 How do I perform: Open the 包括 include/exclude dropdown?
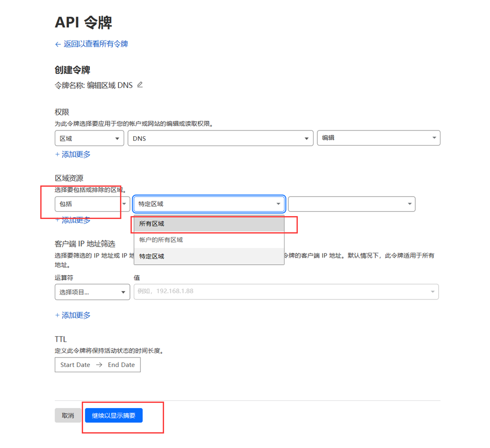pyautogui.click(x=92, y=204)
